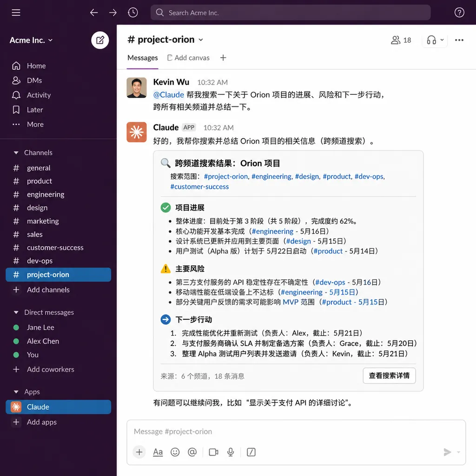The image size is (476, 476).
Task: Click the 10:32 AM timestamp on Claude's message
Action: click(x=218, y=128)
